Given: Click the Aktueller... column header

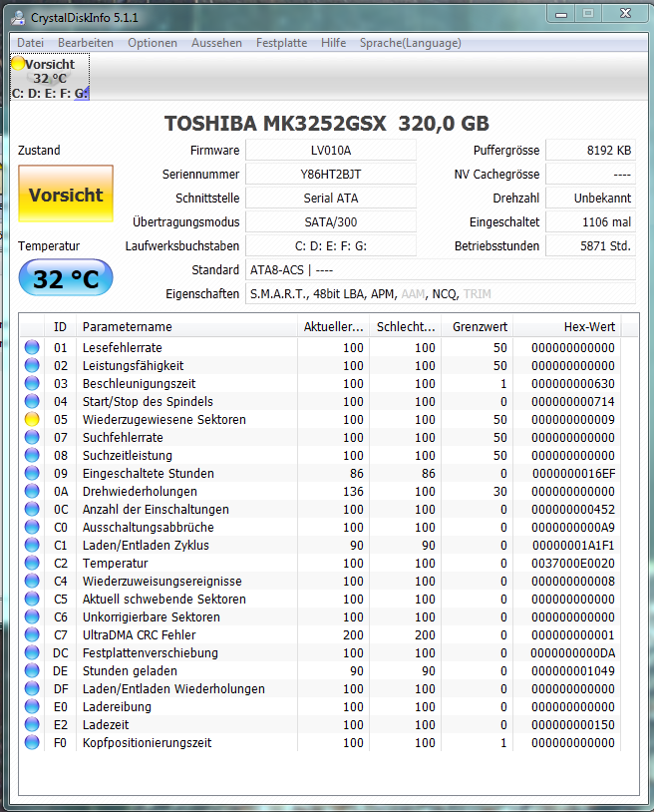Looking at the screenshot, I should pos(333,326).
